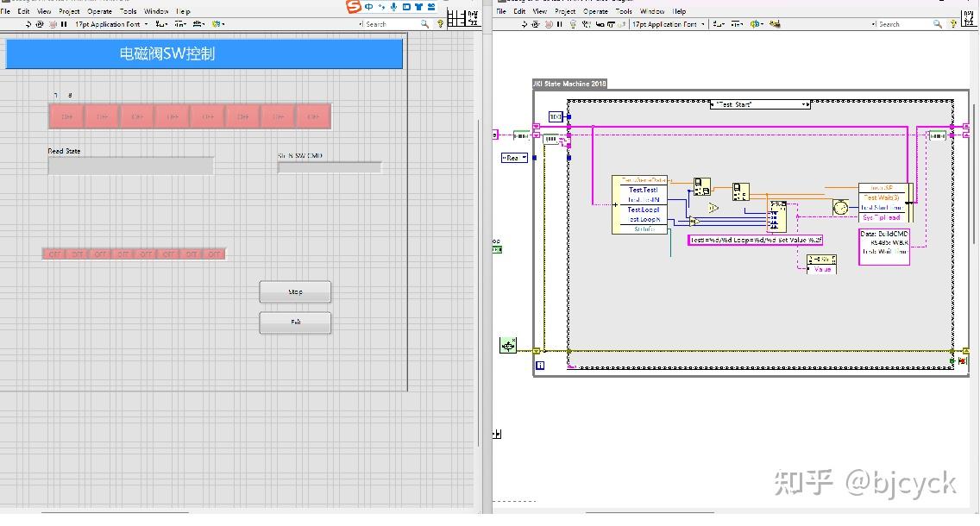
Task: Click the Run arrow in block diagram toolbar
Action: 525,24
